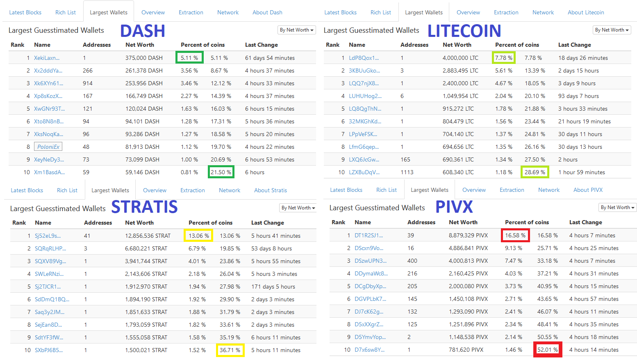637x364 pixels.
Task: Open Litecoin wallet 3KBUuGko...
Action: coord(364,71)
